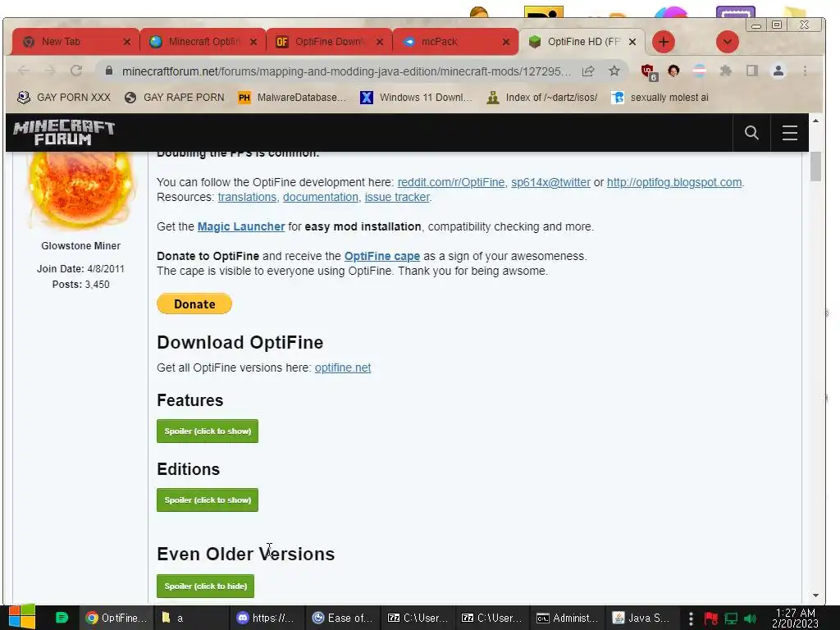Image resolution: width=840 pixels, height=630 pixels.
Task: Open Chrome's three-dot menu
Action: point(805,71)
